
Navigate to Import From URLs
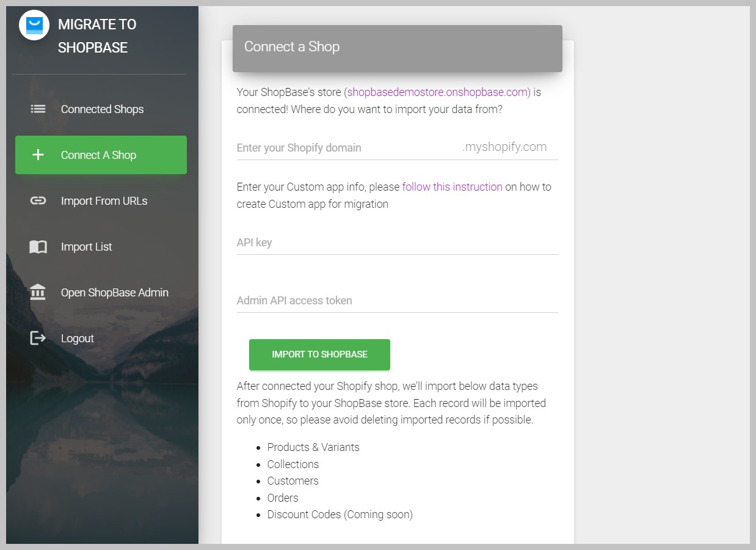click(103, 201)
